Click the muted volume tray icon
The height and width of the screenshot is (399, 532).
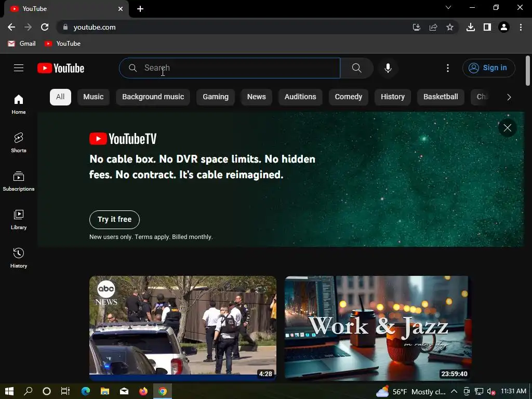click(x=491, y=392)
